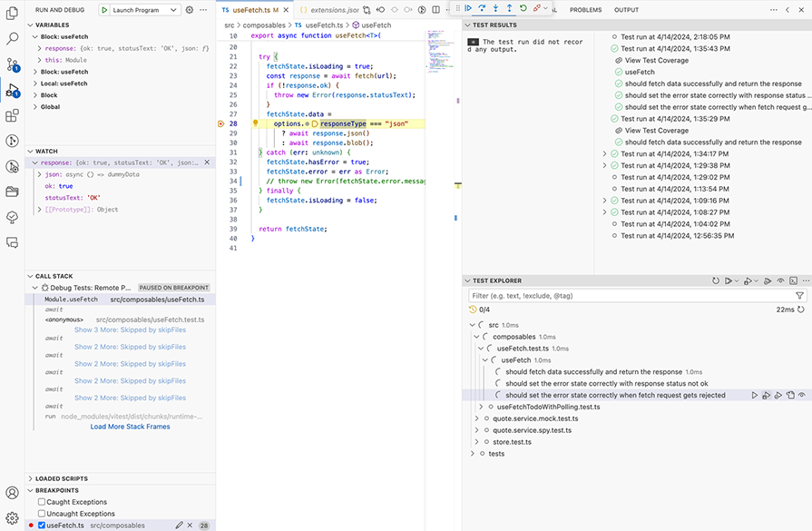Image resolution: width=812 pixels, height=531 pixels.
Task: Enable the Caught Exceptions checkbox
Action: click(x=42, y=502)
